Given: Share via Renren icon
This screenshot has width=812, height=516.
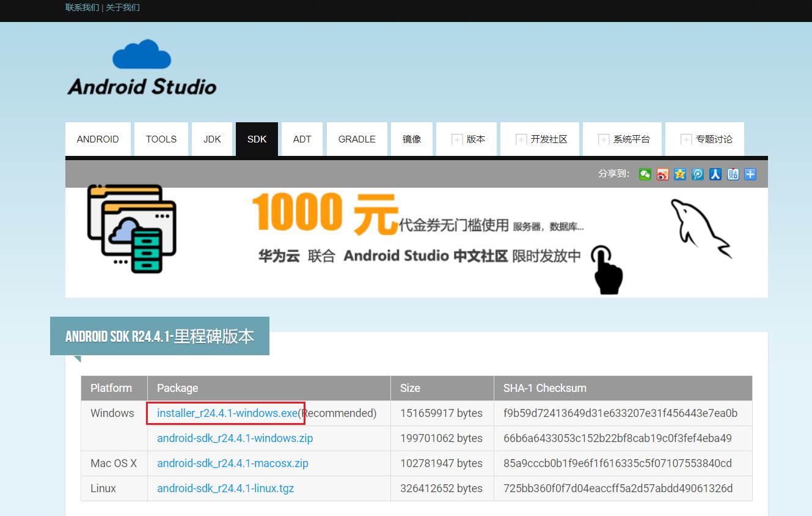Looking at the screenshot, I should pos(715,174).
